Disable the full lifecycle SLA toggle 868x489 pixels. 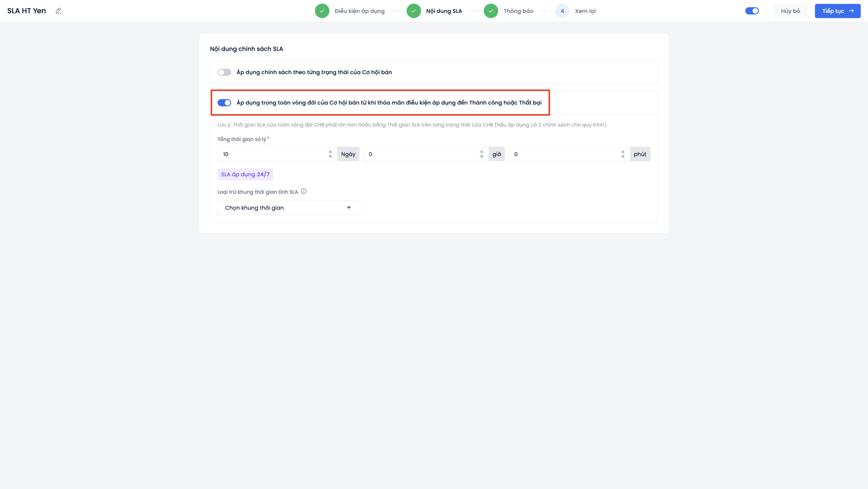(224, 103)
